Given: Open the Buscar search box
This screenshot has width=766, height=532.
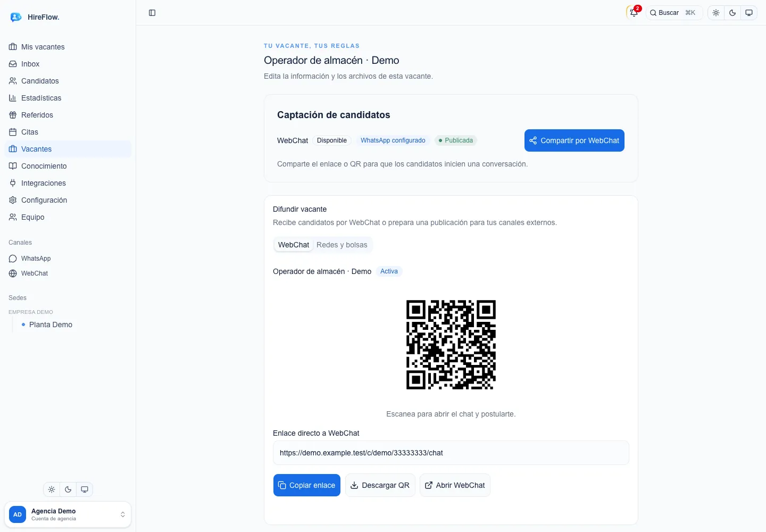Looking at the screenshot, I should pyautogui.click(x=675, y=13).
